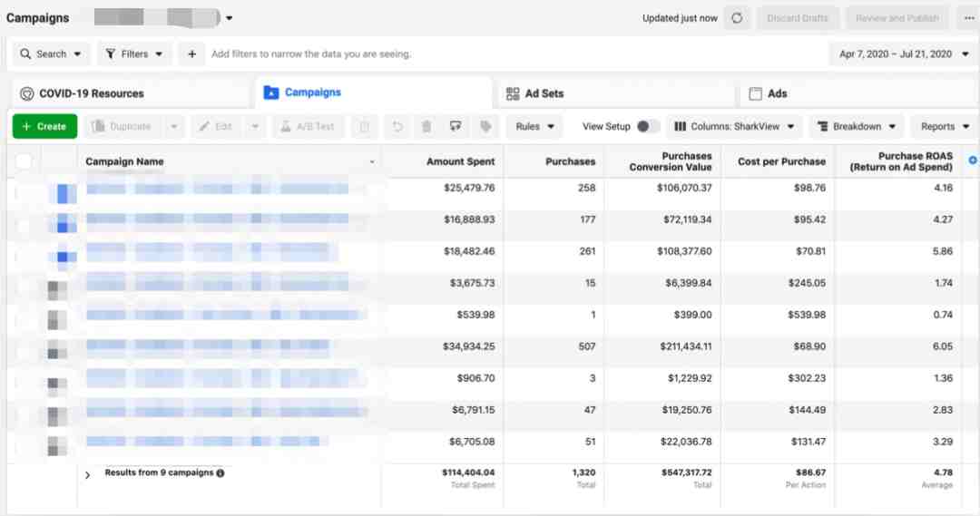Click the preview icon next to trash
The height and width of the screenshot is (516, 980).
[x=456, y=126]
